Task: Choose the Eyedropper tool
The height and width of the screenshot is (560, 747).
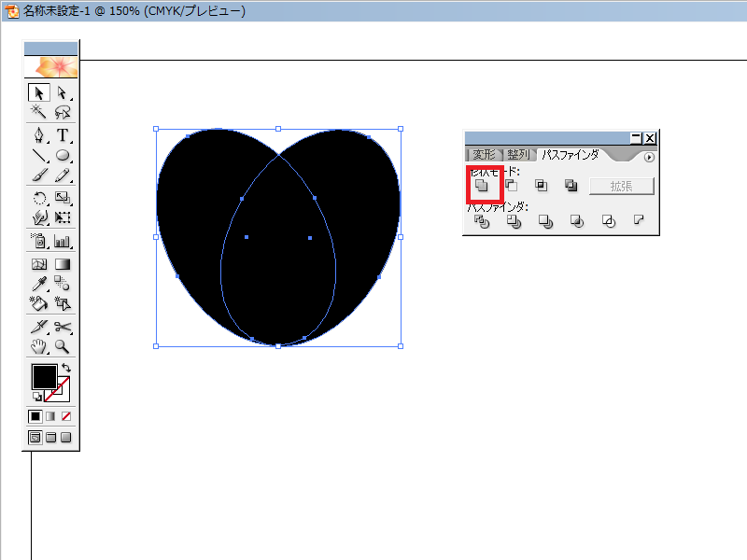Action: (x=39, y=284)
